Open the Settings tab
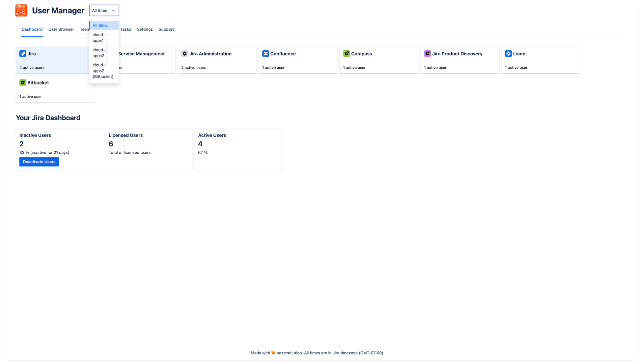642x364 pixels. (144, 29)
